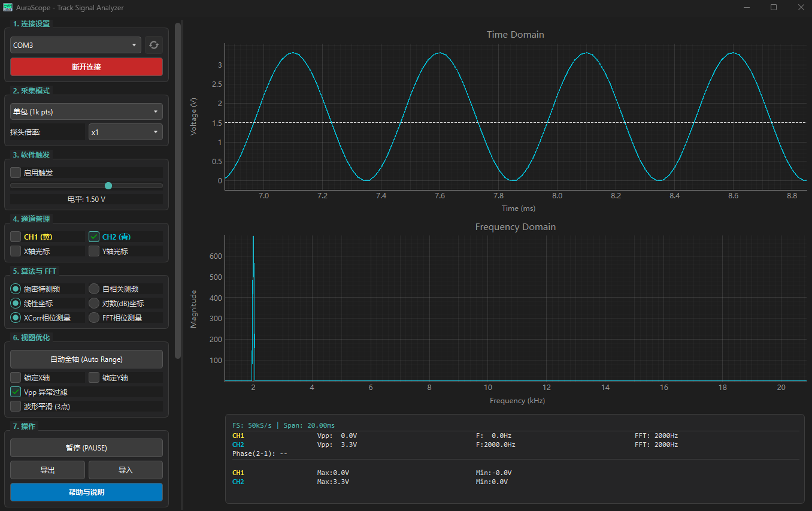
Task: Enable 波形平滑 (3点) smoothing
Action: tap(16, 406)
